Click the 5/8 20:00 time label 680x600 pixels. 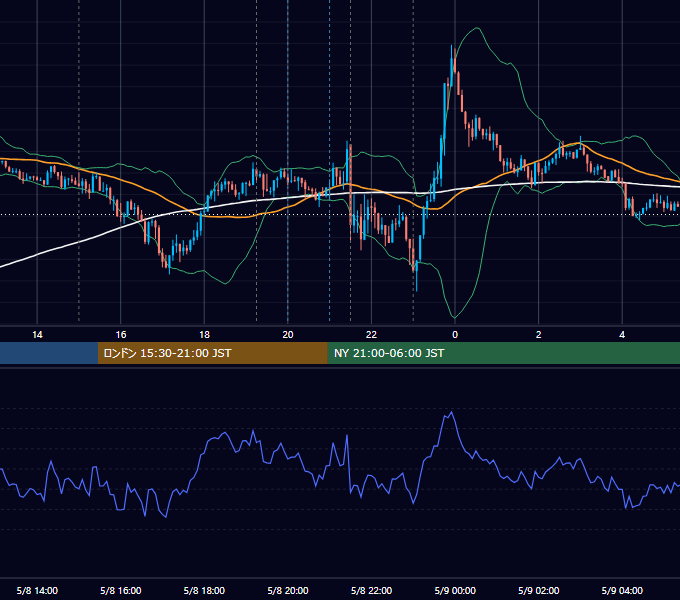tap(288, 590)
